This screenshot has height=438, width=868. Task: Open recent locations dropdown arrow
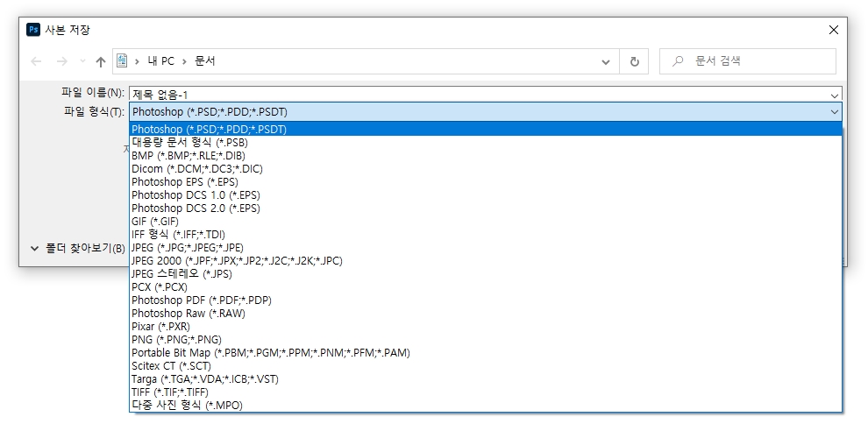82,61
